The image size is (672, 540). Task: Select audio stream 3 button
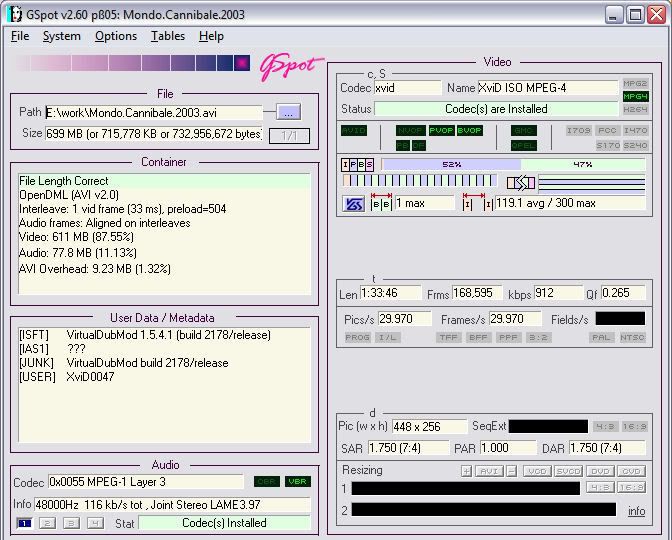72,524
